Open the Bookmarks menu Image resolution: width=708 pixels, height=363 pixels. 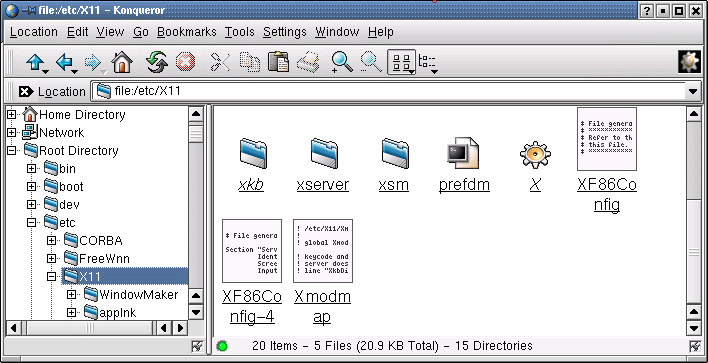(187, 32)
